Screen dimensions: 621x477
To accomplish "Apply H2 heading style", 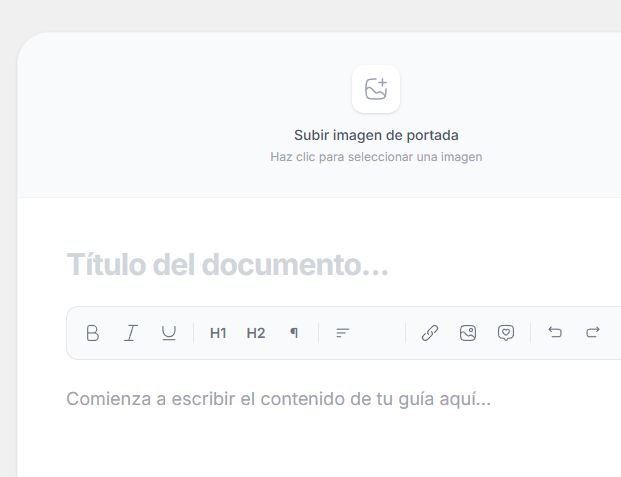I will coord(256,333).
